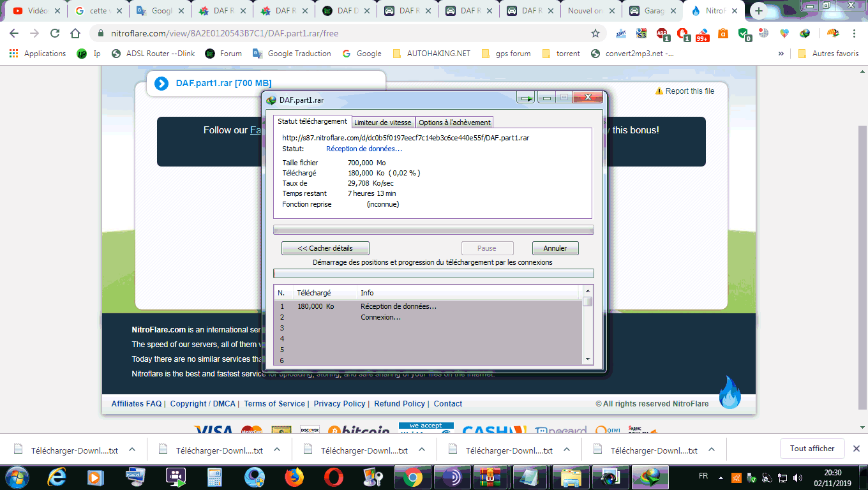Show hidden bookmarks with the chevron
Viewport: 868px width, 490px height.
click(781, 54)
